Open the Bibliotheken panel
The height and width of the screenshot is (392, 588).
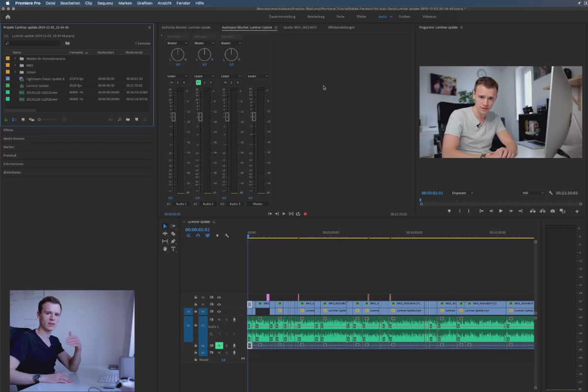(x=12, y=172)
